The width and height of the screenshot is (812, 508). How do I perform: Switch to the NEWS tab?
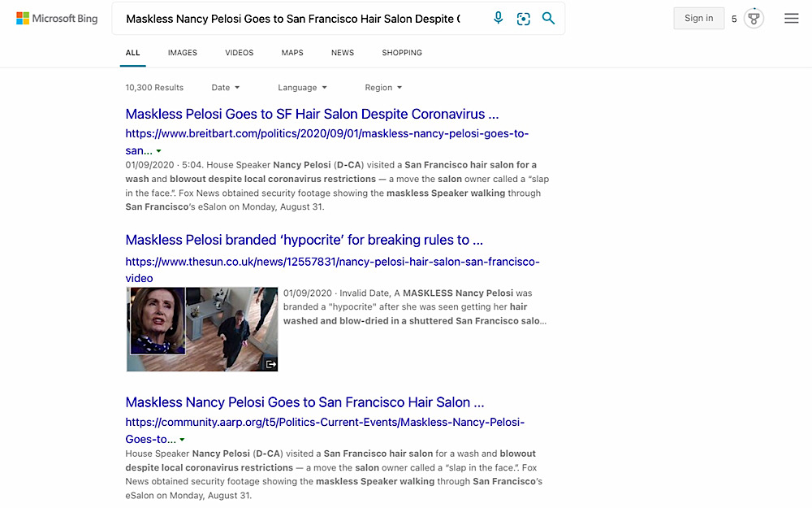point(343,53)
